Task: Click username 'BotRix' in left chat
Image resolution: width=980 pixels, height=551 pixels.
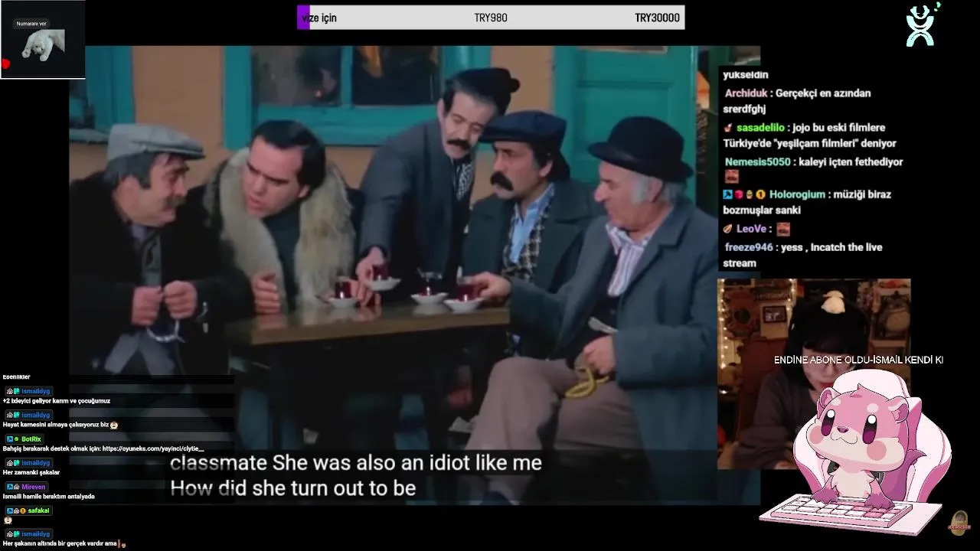Action: coord(31,439)
